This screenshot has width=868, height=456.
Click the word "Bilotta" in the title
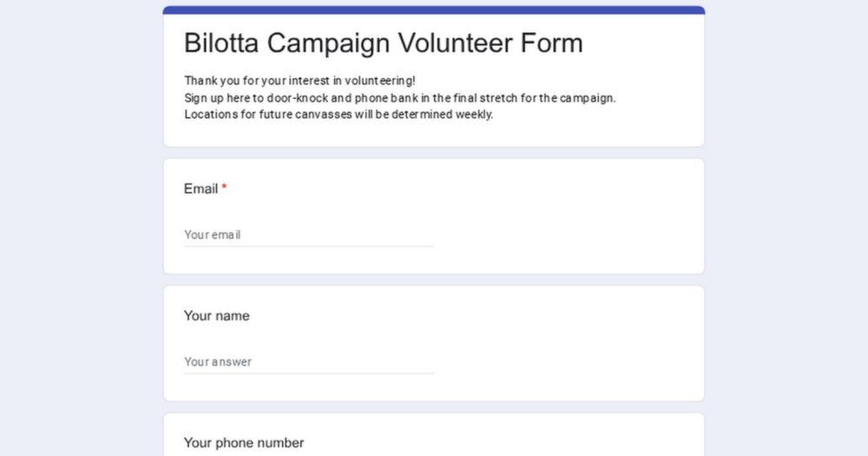coord(221,43)
